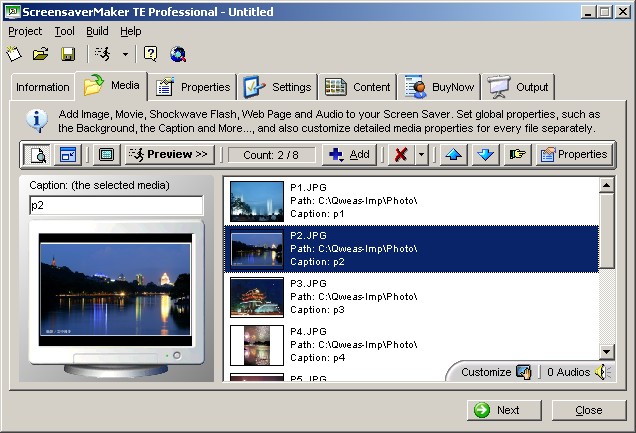Click the scroll down arrow of media list

[606, 352]
